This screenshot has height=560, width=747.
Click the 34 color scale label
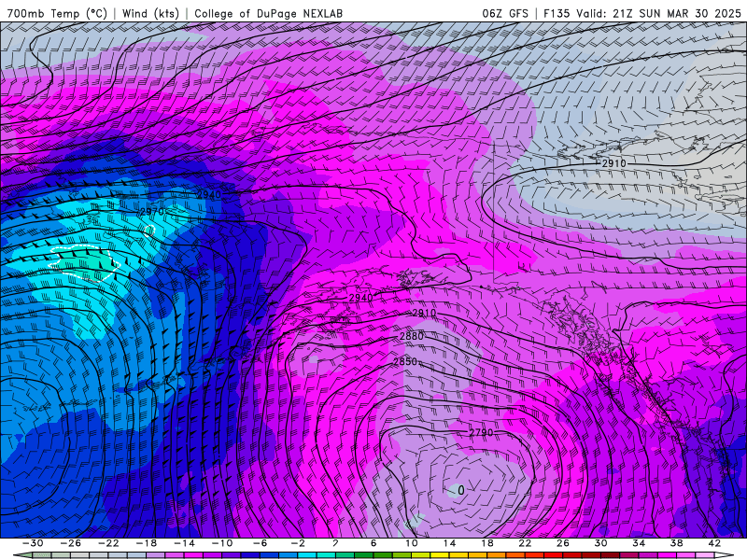pyautogui.click(x=639, y=543)
